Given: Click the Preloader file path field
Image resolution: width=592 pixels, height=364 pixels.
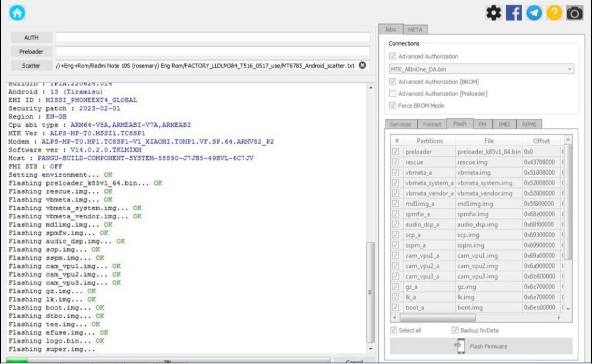Looking at the screenshot, I should click(213, 52).
